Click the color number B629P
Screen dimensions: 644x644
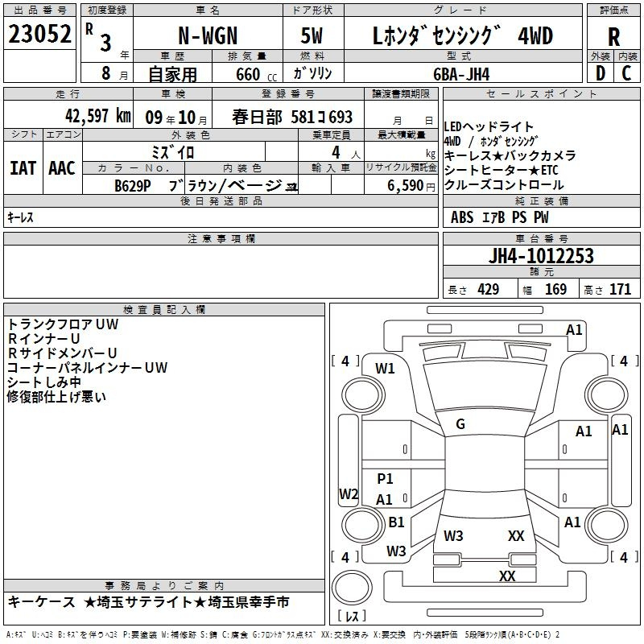[x=134, y=186]
